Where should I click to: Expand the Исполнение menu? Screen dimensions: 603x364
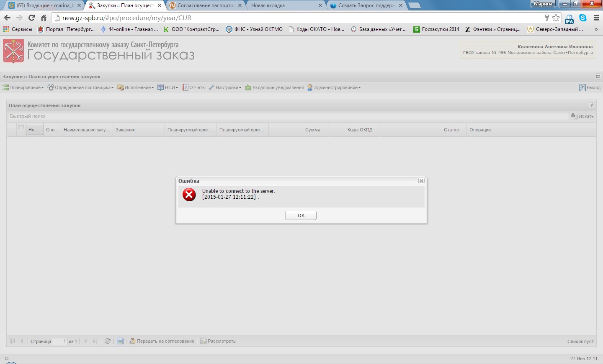(136, 87)
